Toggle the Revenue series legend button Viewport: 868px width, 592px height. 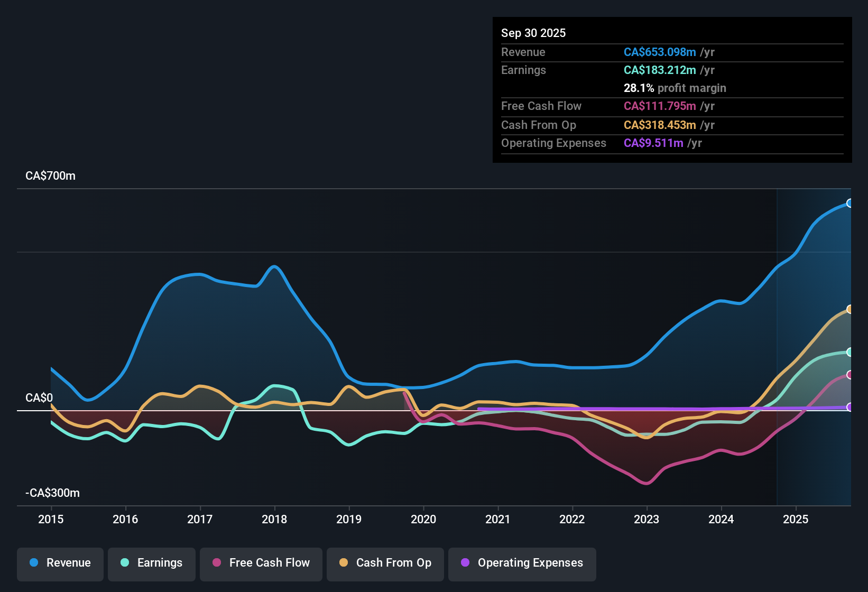tap(60, 563)
